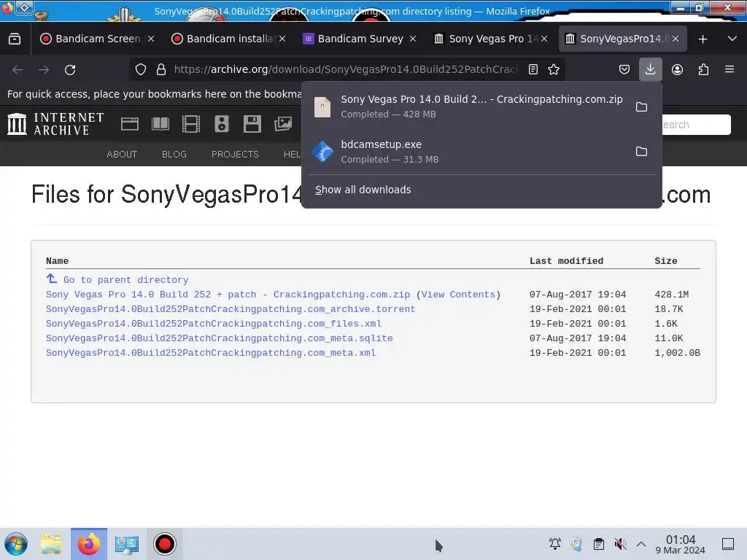The width and height of the screenshot is (747, 560).
Task: Expand the list all tabs chevron
Action: coord(732,39)
